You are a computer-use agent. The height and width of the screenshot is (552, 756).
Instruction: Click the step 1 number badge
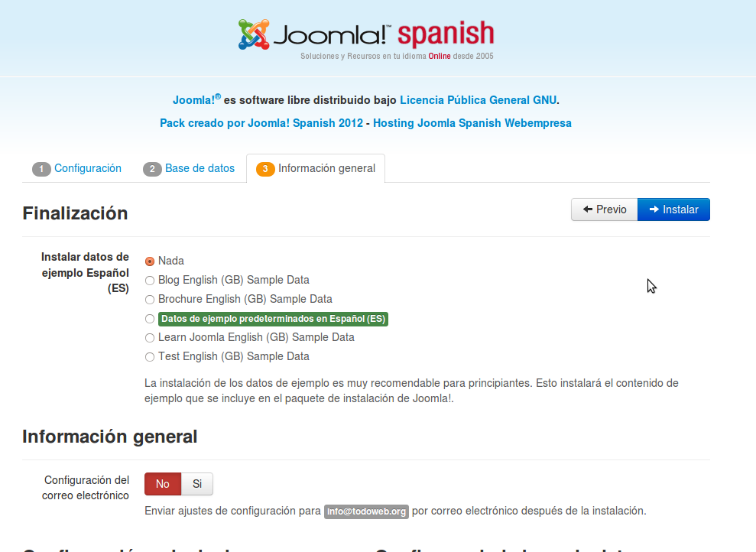click(41, 169)
